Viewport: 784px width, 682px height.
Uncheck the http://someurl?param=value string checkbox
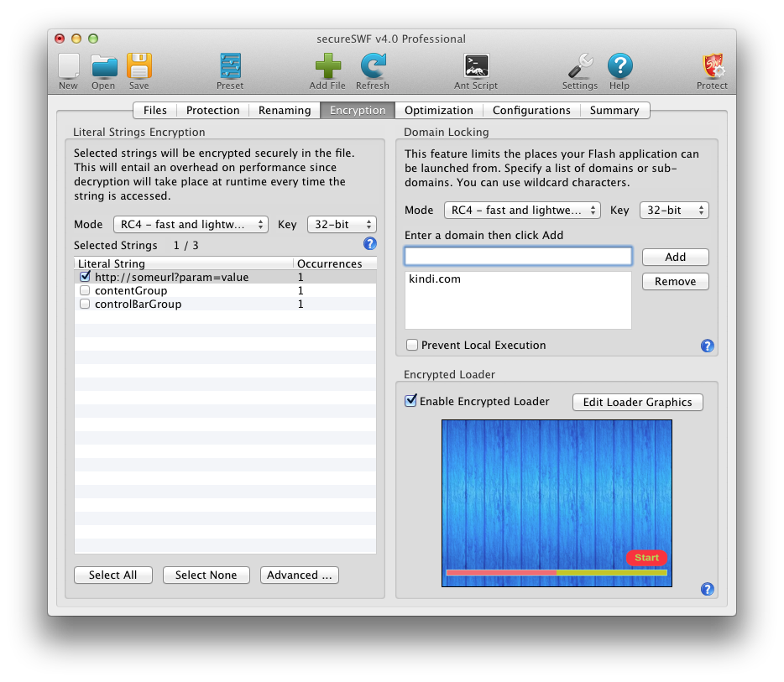pos(85,277)
